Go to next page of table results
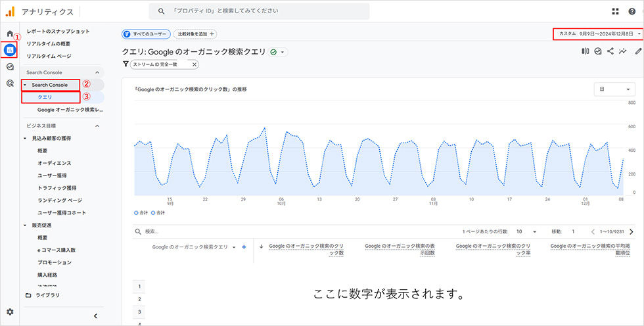Image resolution: width=644 pixels, height=326 pixels. pyautogui.click(x=632, y=231)
